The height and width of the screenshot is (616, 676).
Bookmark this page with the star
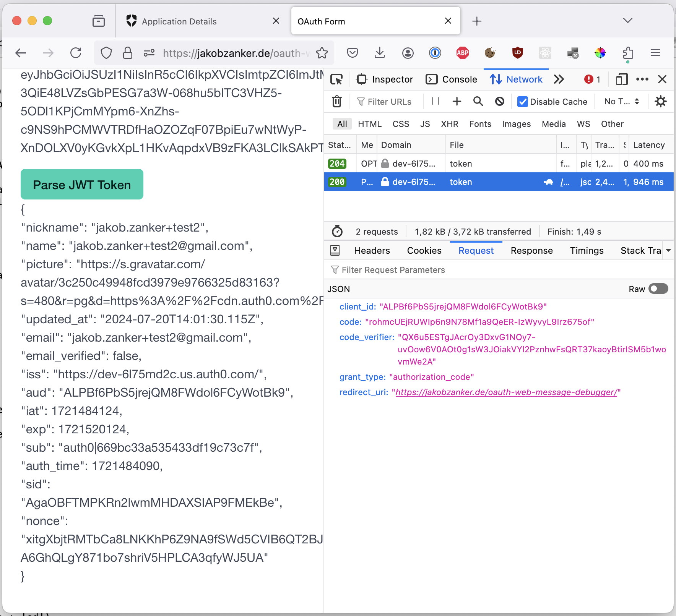click(x=322, y=53)
